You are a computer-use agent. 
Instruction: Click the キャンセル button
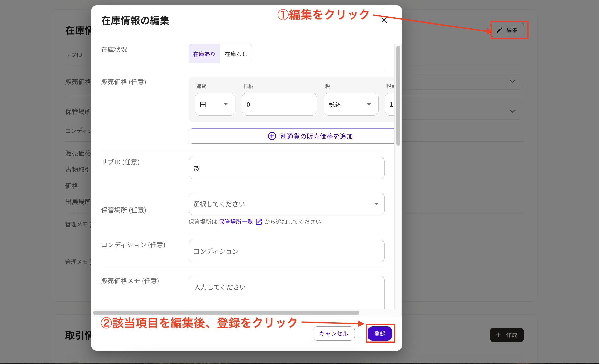334,333
